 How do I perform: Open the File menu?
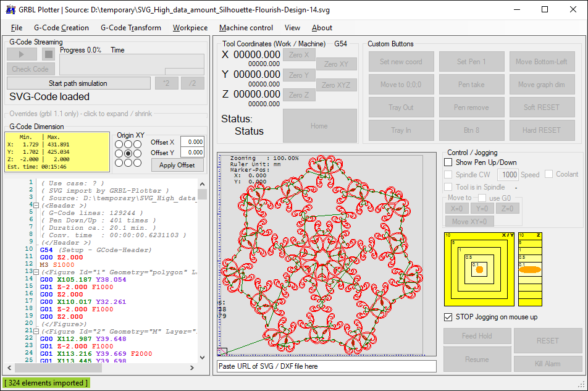point(17,28)
